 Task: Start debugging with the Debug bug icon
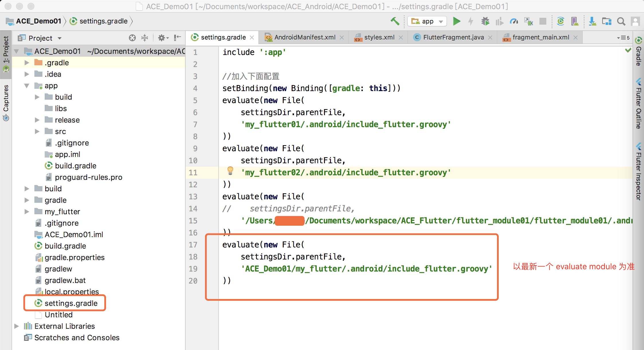[485, 21]
